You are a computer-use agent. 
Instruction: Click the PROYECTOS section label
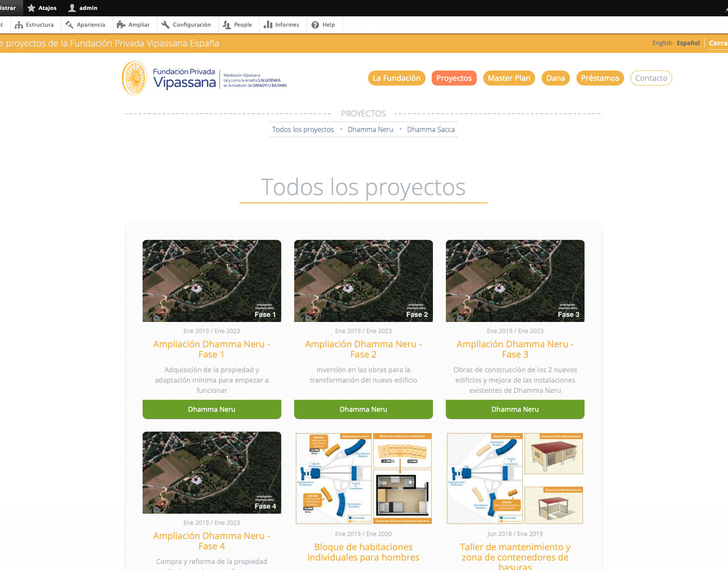(363, 113)
